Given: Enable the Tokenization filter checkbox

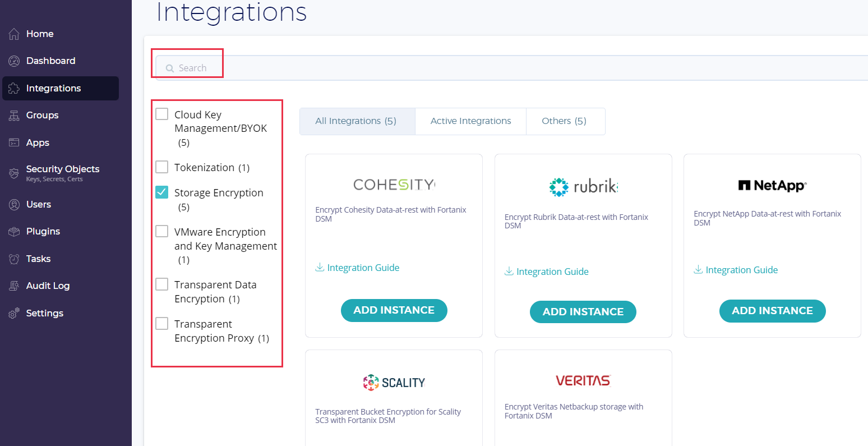Looking at the screenshot, I should pos(161,167).
